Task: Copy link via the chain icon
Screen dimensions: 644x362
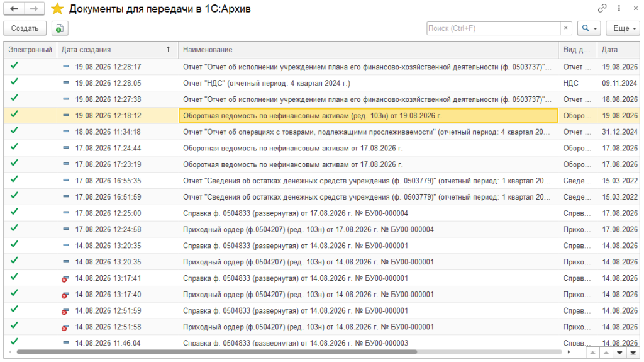Action: [x=602, y=8]
